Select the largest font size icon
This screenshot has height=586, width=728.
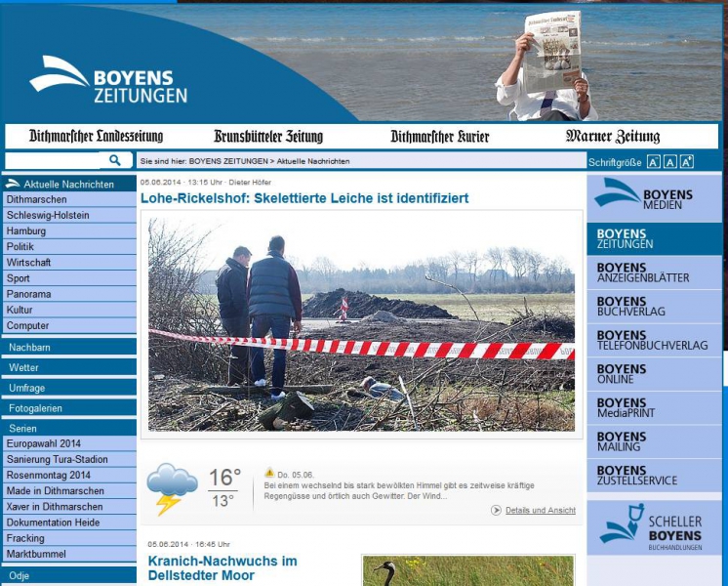pos(687,162)
